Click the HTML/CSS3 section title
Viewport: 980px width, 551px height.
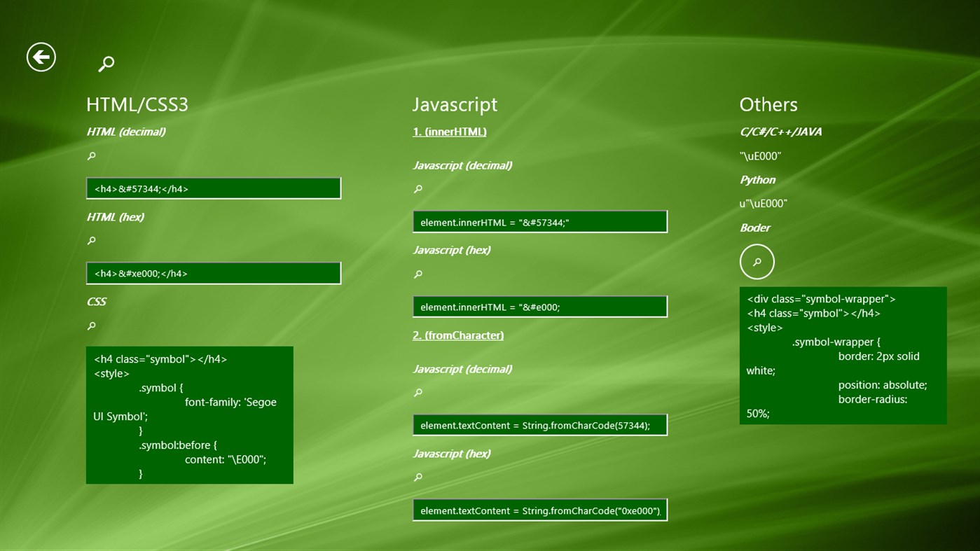[x=138, y=104]
